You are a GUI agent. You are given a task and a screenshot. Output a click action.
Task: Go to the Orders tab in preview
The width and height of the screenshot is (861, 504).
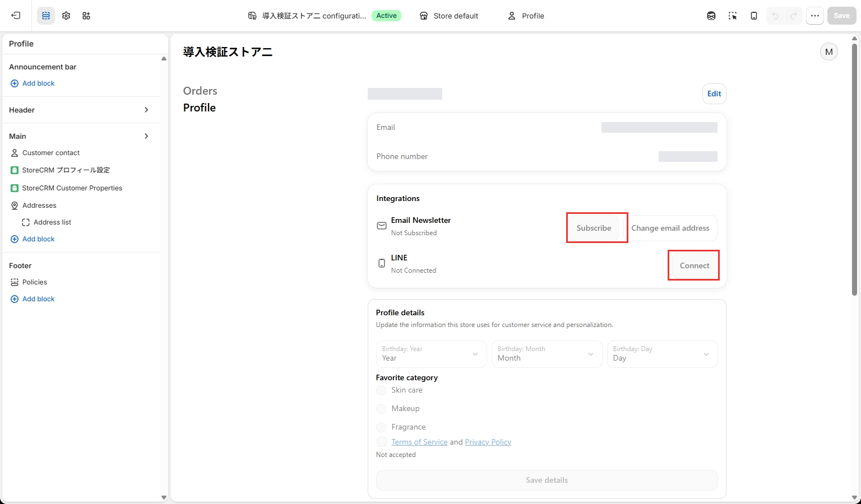click(x=200, y=91)
